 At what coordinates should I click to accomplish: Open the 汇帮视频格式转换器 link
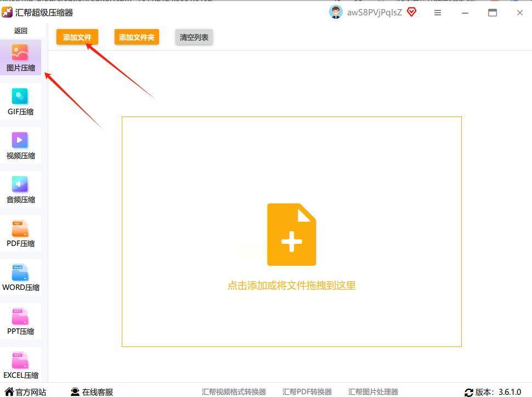[234, 392]
